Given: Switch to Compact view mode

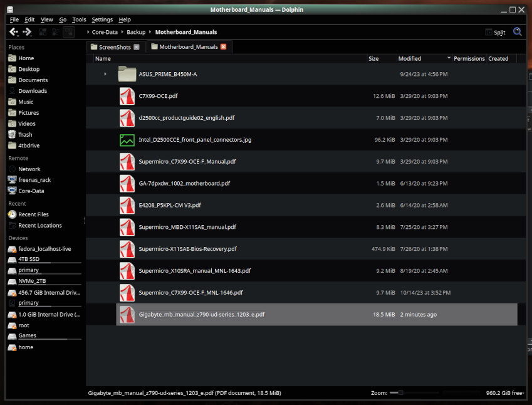Looking at the screenshot, I should click(56, 32).
